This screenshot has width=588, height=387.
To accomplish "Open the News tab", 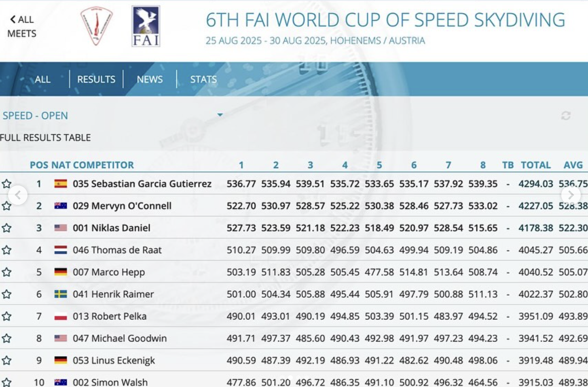I will point(150,79).
